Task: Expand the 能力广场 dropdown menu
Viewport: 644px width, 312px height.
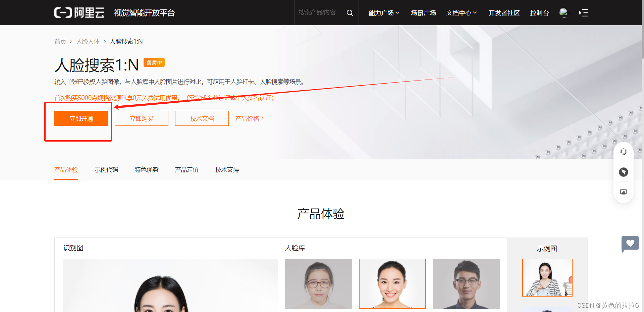Action: point(384,13)
